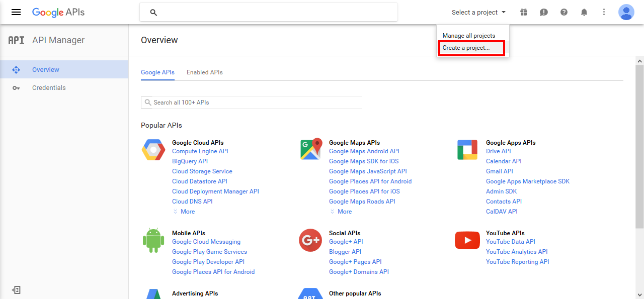Check notifications via the bell icon
The height and width of the screenshot is (299, 644).
pyautogui.click(x=584, y=12)
